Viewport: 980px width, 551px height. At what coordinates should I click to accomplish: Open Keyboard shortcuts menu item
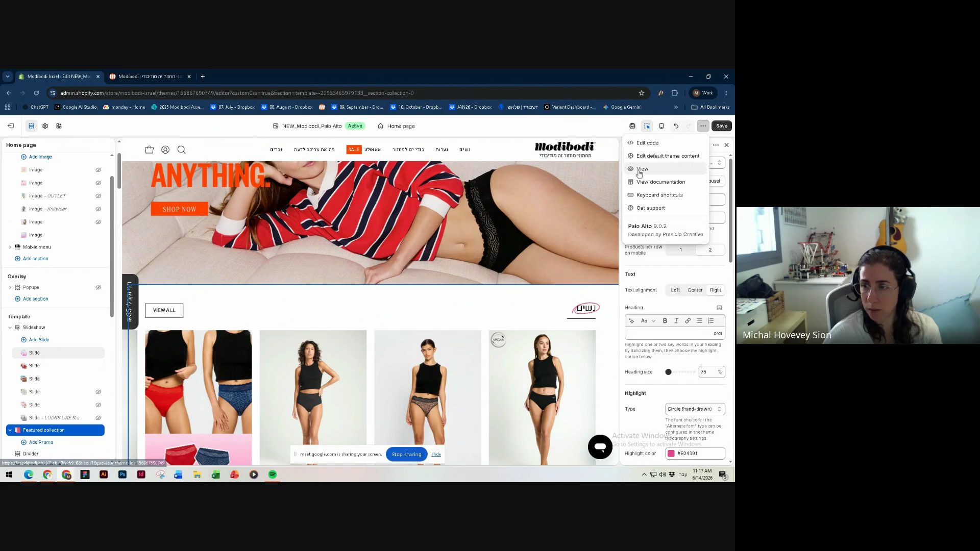(666, 195)
